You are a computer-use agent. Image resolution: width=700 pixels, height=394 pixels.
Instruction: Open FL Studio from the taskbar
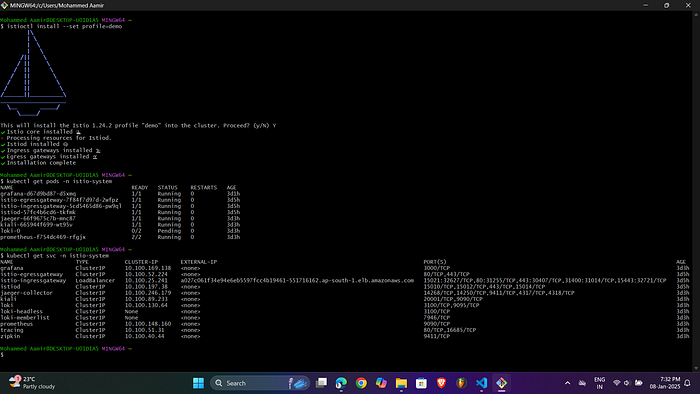461,383
